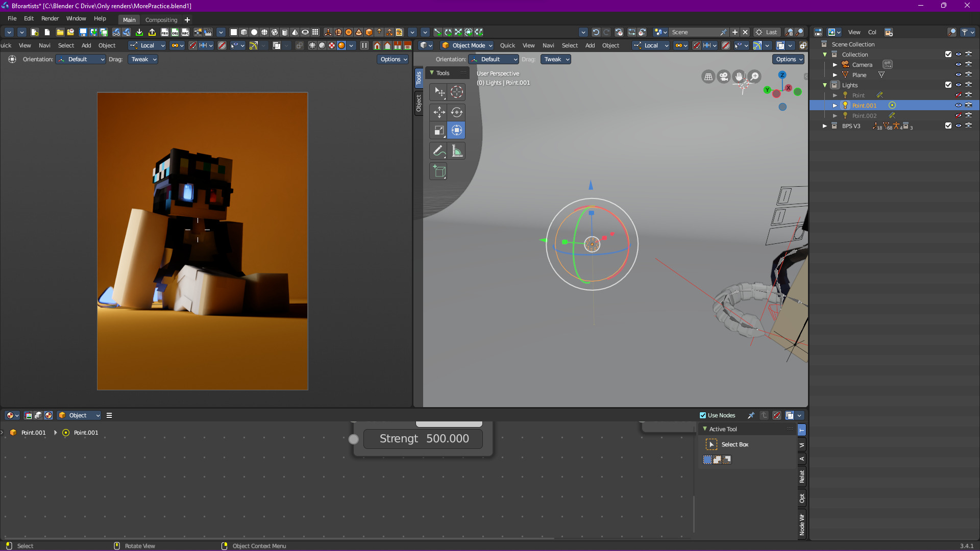
Task: Activate the Measure tool
Action: tap(457, 151)
